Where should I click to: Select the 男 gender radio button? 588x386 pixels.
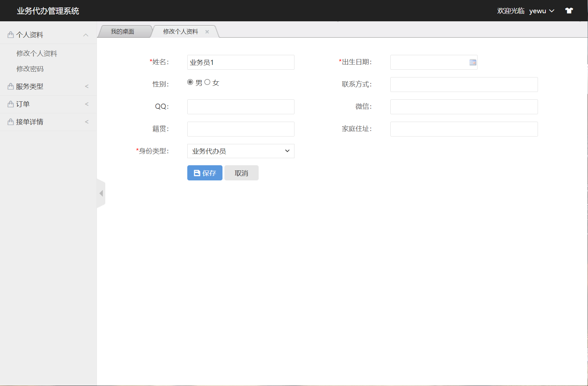point(190,82)
